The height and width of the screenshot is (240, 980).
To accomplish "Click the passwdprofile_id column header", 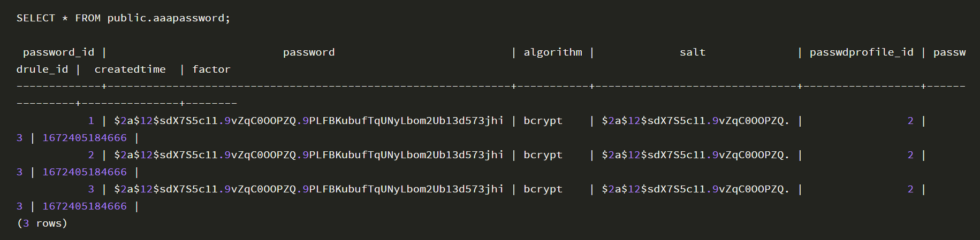I will [861, 52].
